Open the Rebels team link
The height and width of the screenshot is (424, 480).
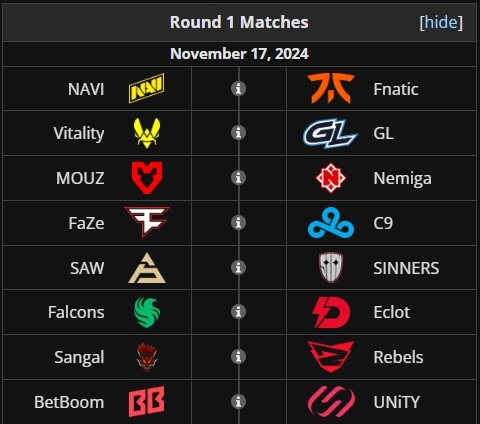(398, 357)
